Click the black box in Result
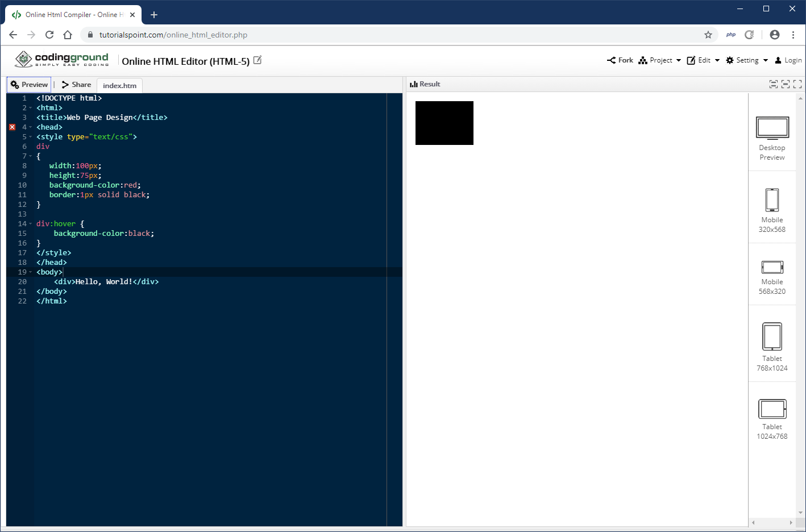The height and width of the screenshot is (532, 806). click(x=444, y=123)
